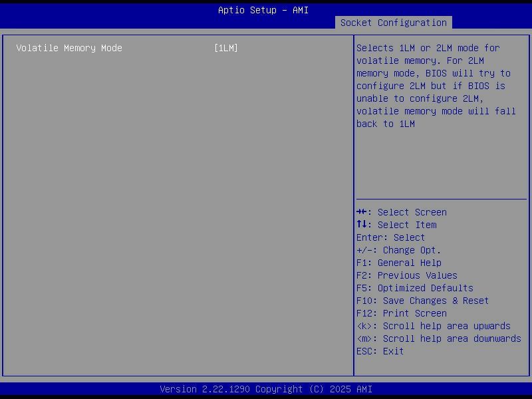This screenshot has width=532, height=399.
Task: Click the Aptio Setup - AMI title
Action: click(263, 10)
